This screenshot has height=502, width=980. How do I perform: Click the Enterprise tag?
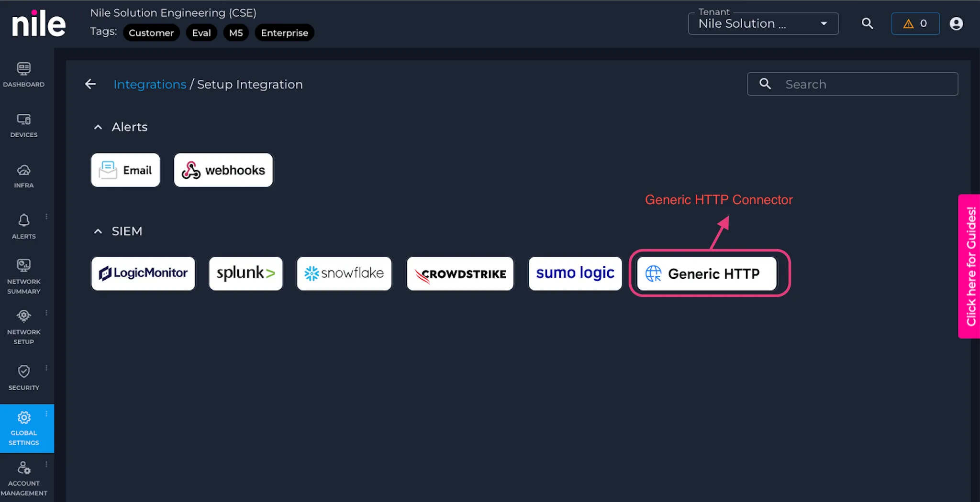pos(284,33)
